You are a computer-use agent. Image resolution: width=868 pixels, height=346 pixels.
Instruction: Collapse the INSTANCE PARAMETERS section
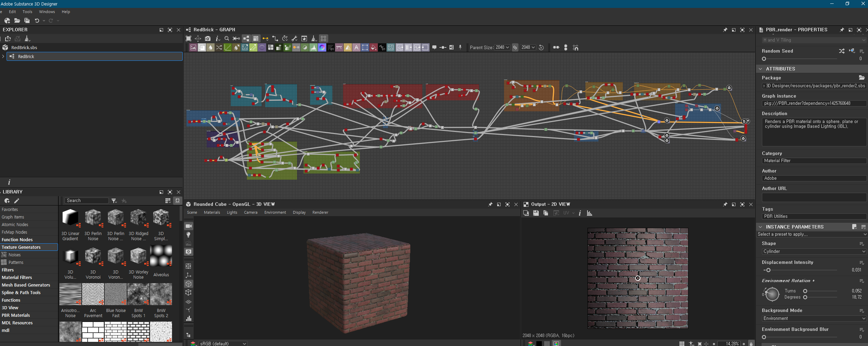click(760, 227)
